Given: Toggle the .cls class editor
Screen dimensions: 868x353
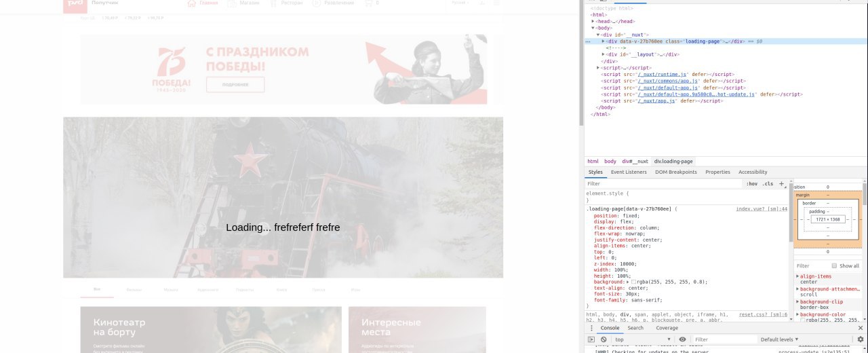Looking at the screenshot, I should click(768, 184).
